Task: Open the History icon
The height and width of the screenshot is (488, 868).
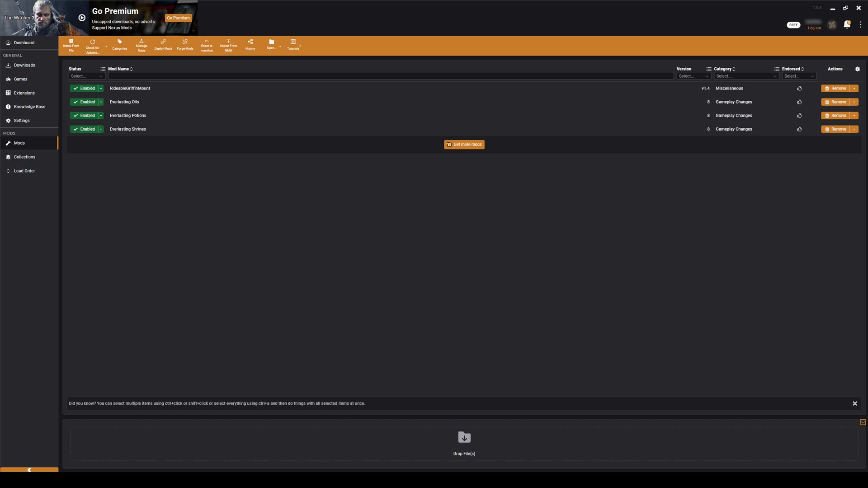Action: pyautogui.click(x=250, y=45)
